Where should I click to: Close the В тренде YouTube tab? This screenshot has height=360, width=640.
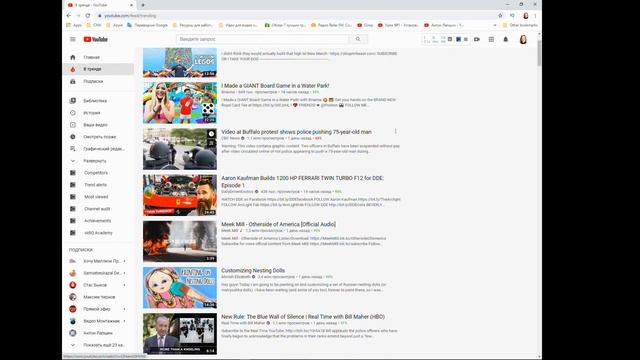point(131,5)
